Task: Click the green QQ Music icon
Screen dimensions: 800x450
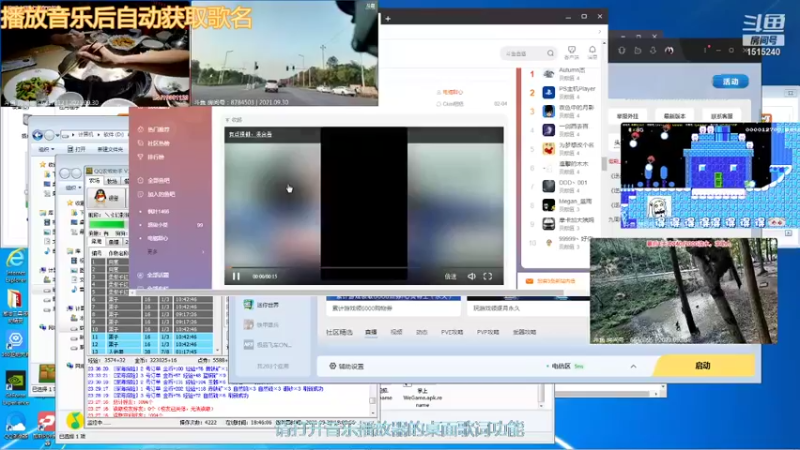Action: tap(75, 419)
